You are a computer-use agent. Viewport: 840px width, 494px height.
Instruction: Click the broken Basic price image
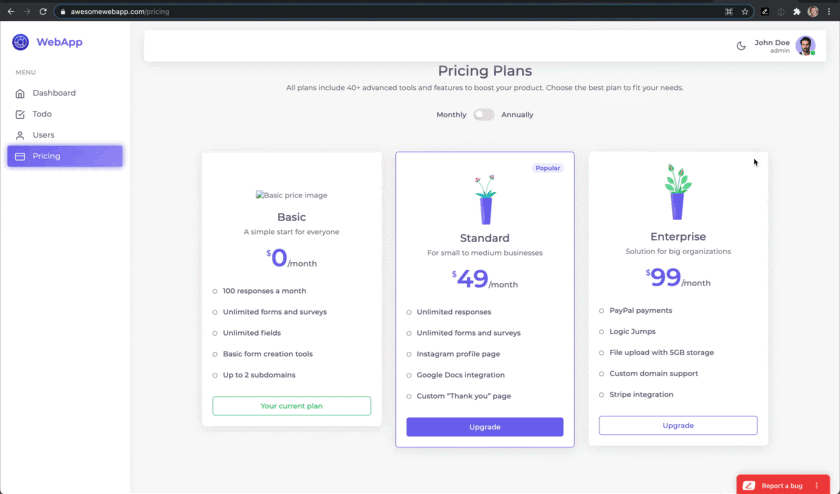click(x=291, y=195)
